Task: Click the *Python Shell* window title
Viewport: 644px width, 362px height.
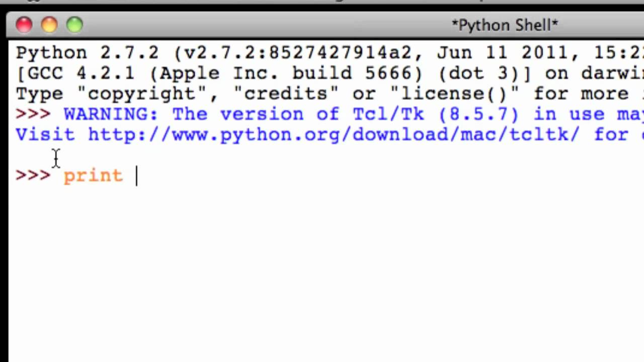Action: 505,25
